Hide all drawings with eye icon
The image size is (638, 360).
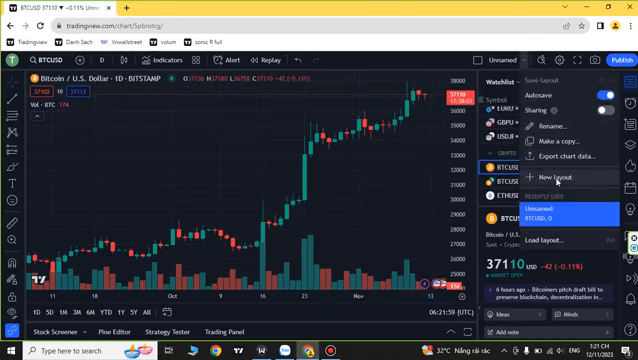pos(12,313)
